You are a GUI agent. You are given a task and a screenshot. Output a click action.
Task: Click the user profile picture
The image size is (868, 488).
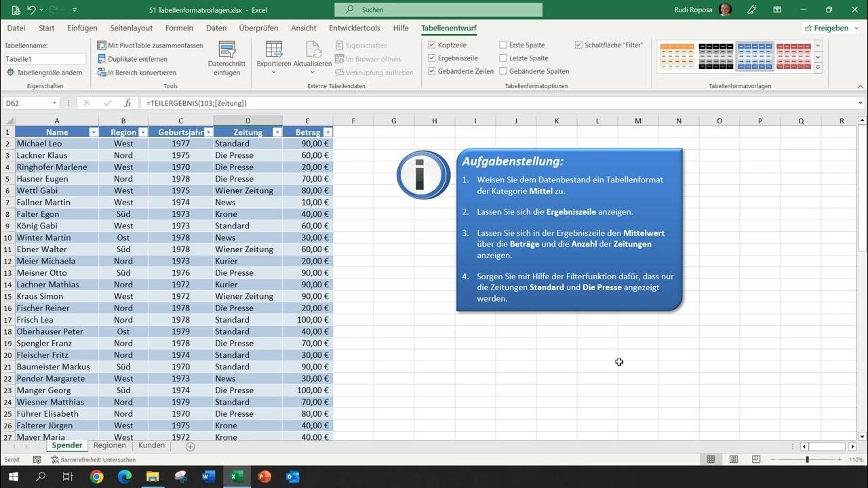click(x=725, y=10)
